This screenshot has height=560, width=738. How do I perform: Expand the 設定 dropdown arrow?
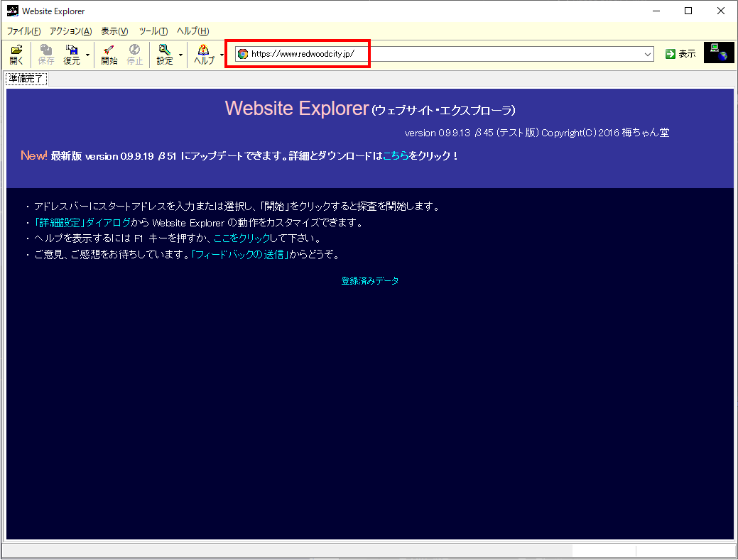tap(180, 55)
